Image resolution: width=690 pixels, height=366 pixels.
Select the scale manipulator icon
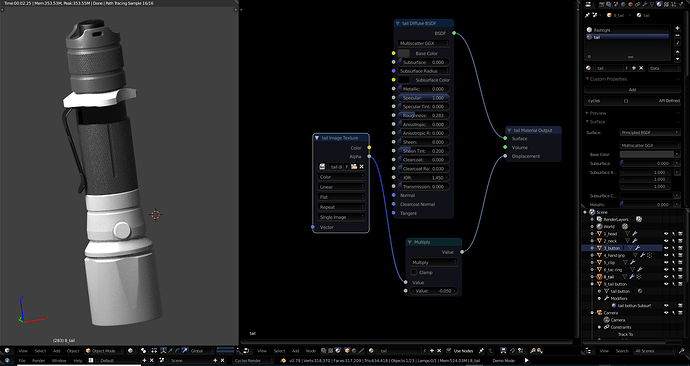point(184,351)
